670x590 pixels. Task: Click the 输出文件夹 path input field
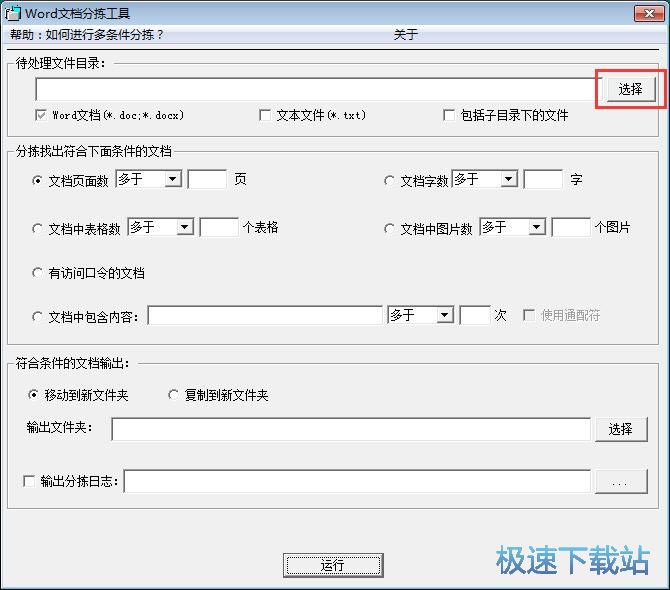[351, 429]
